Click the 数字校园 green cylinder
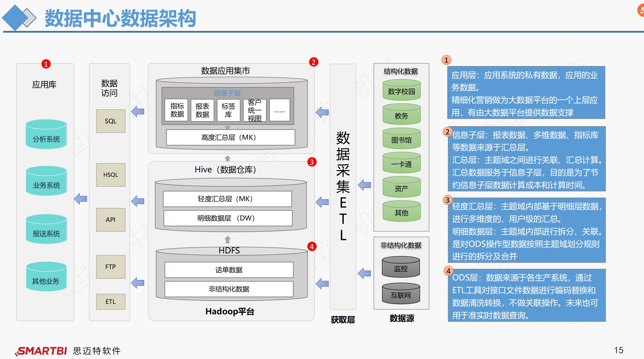This screenshot has width=644, height=359. (x=402, y=90)
